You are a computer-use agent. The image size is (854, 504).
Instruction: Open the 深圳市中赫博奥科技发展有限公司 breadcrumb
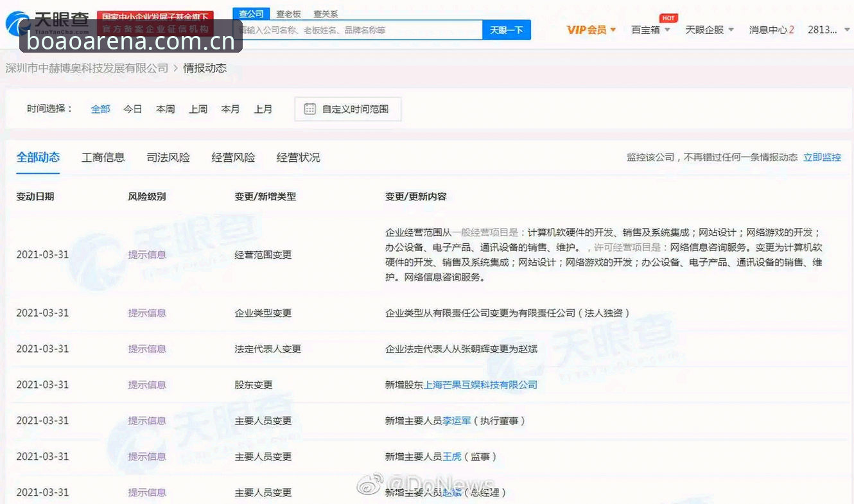pos(87,68)
